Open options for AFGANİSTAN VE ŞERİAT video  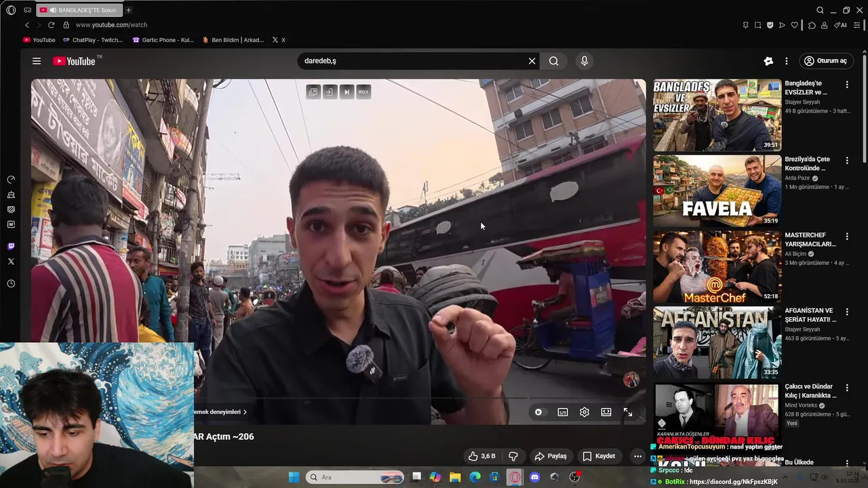[847, 312]
